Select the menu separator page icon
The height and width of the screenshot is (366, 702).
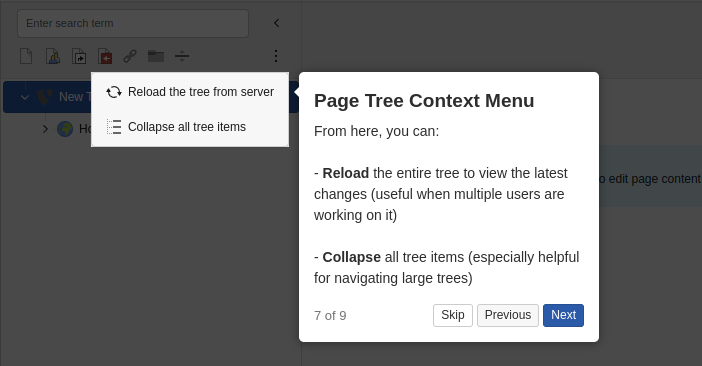182,56
